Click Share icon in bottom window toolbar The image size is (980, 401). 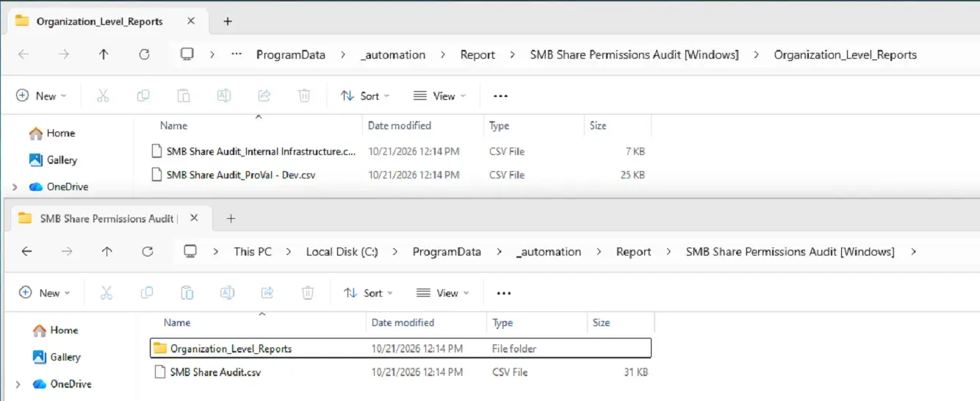coord(268,293)
